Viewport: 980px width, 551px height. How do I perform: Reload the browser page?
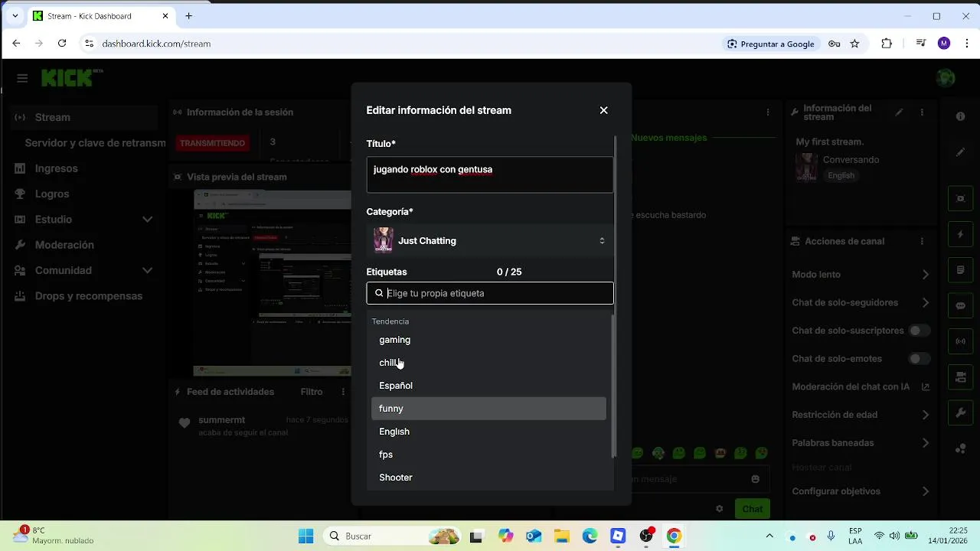62,44
